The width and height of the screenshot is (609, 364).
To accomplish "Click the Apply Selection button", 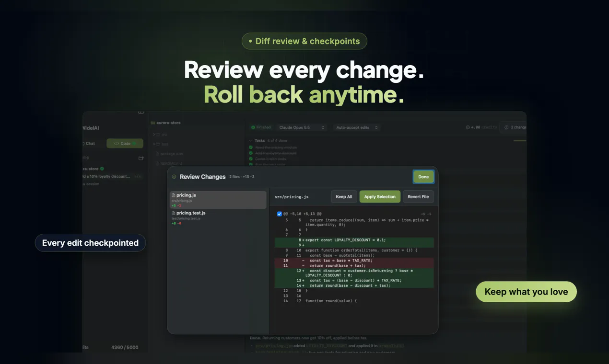I will coord(380,196).
